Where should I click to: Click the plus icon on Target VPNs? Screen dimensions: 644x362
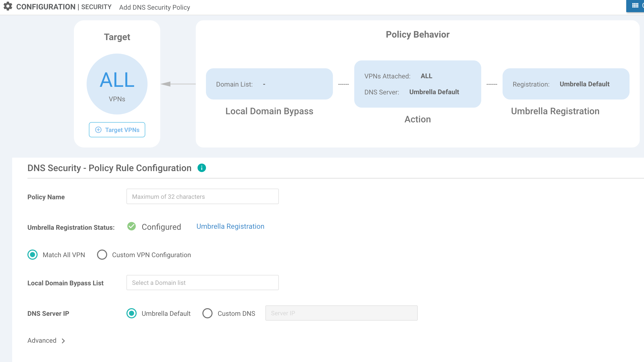pyautogui.click(x=98, y=130)
